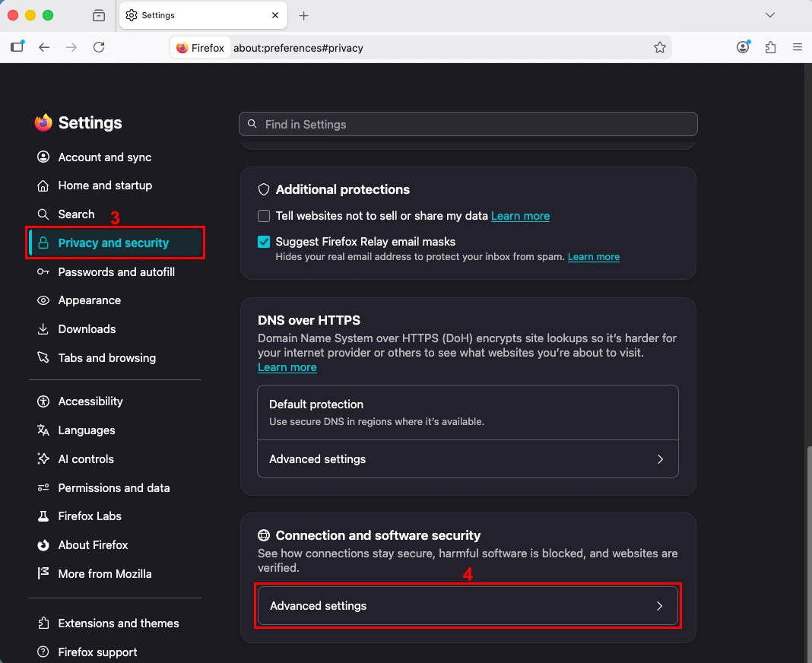Click the Default protection DNS box
Viewport: 812px width, 663px height.
[468, 413]
